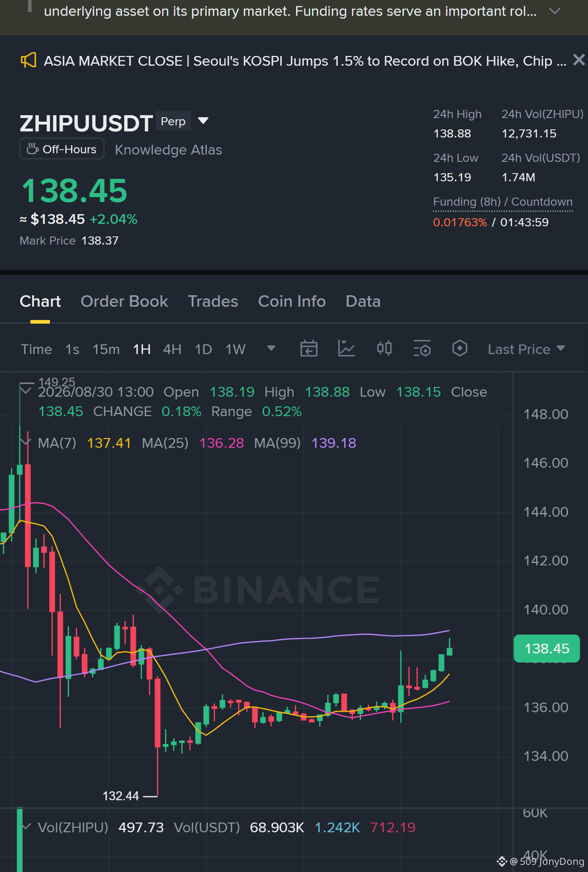This screenshot has width=588, height=872.
Task: Switch to the Order Book tab
Action: click(x=124, y=301)
